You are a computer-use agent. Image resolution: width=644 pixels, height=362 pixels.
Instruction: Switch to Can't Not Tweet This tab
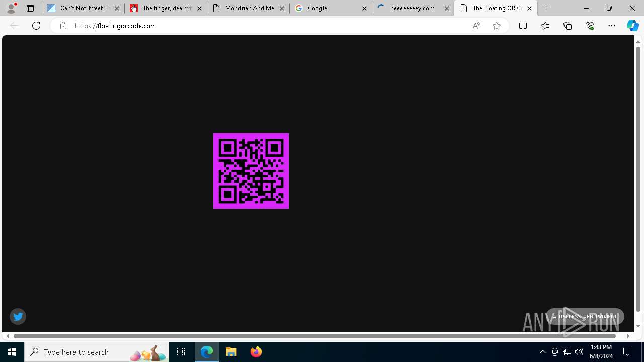tap(84, 8)
